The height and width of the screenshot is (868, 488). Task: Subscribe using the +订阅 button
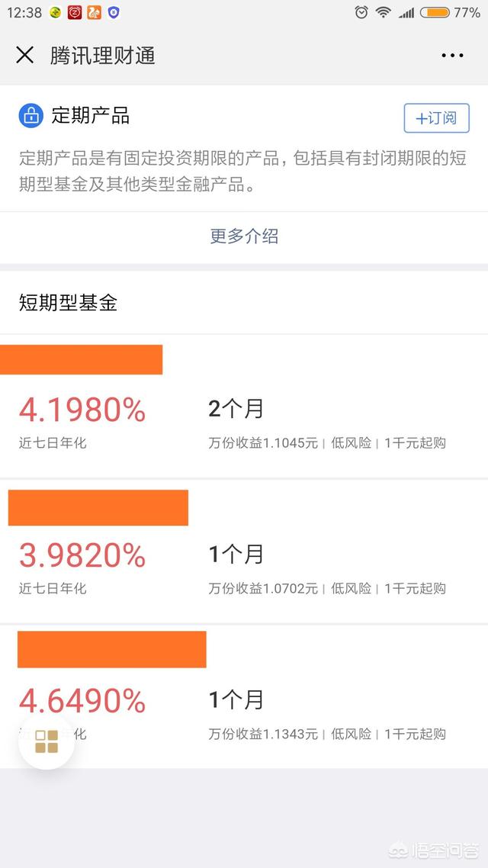(x=436, y=119)
